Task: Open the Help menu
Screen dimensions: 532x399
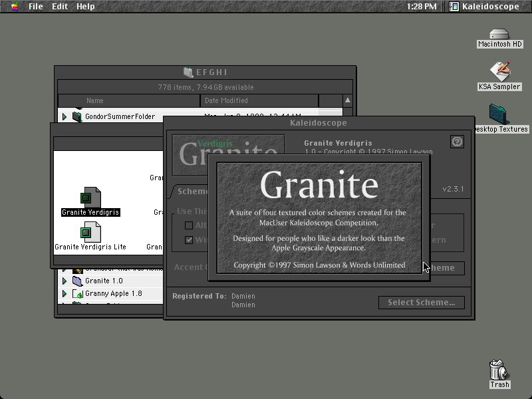Action: pos(85,6)
